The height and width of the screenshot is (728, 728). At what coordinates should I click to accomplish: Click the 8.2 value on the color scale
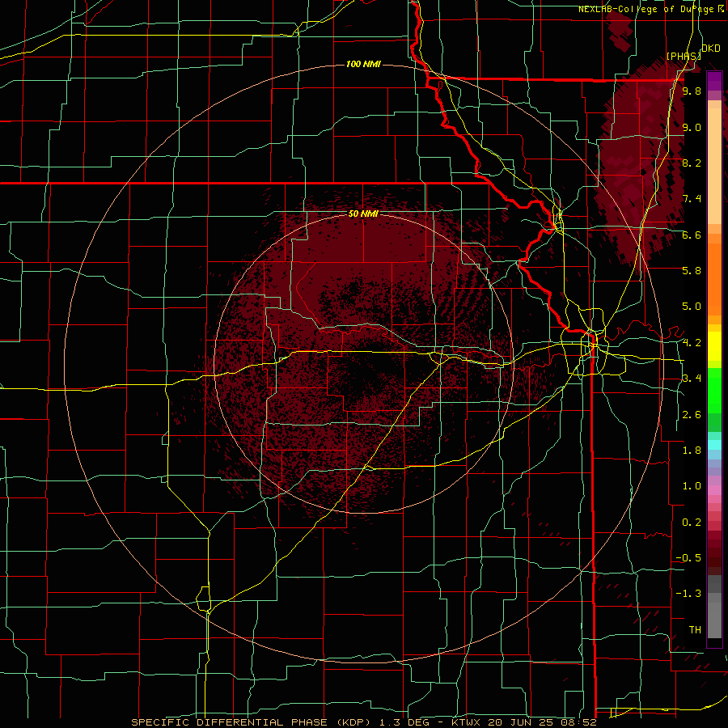(692, 163)
